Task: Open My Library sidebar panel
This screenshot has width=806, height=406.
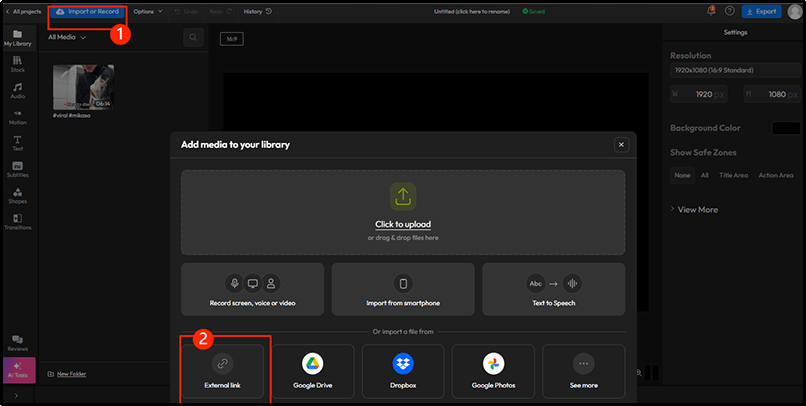Action: (x=17, y=38)
